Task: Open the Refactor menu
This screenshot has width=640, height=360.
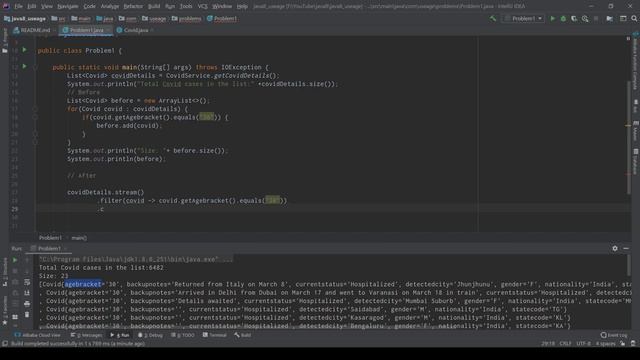Action: [x=133, y=6]
